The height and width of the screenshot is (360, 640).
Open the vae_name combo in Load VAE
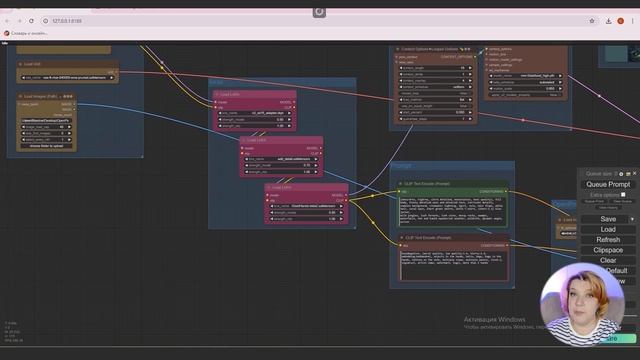67,78
